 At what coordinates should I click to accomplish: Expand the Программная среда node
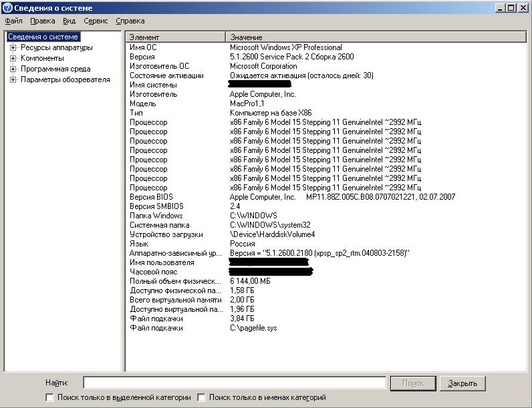[13, 69]
